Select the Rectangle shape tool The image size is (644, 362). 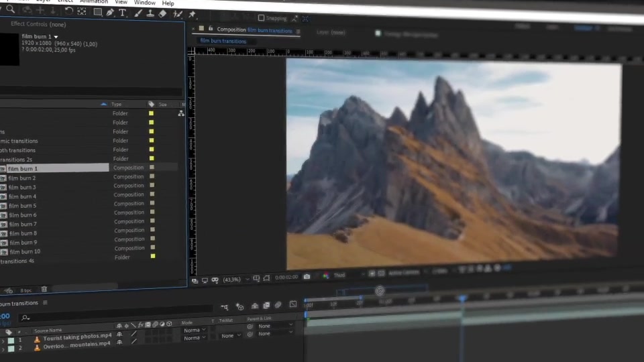coord(97,12)
